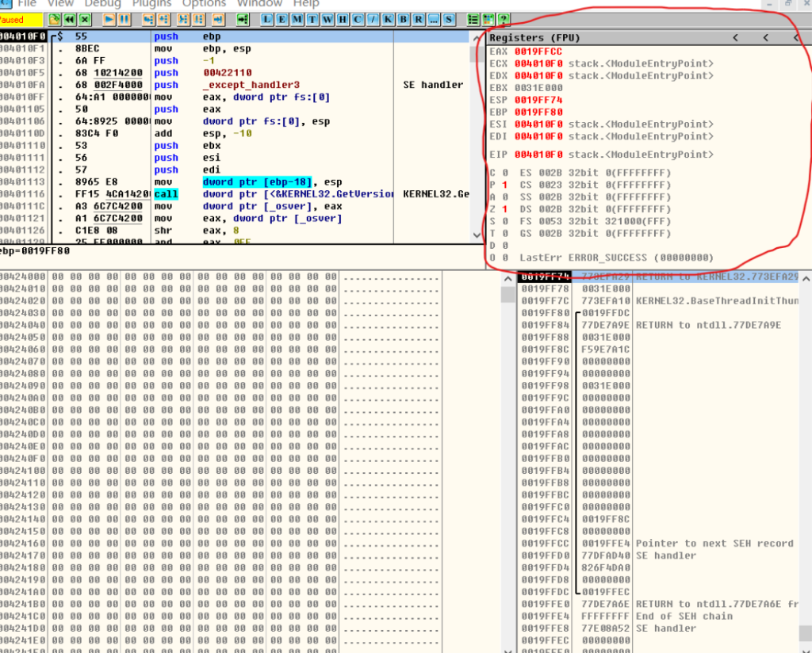The image size is (812, 653).
Task: Click the Restart program rewind icon
Action: click(x=69, y=19)
